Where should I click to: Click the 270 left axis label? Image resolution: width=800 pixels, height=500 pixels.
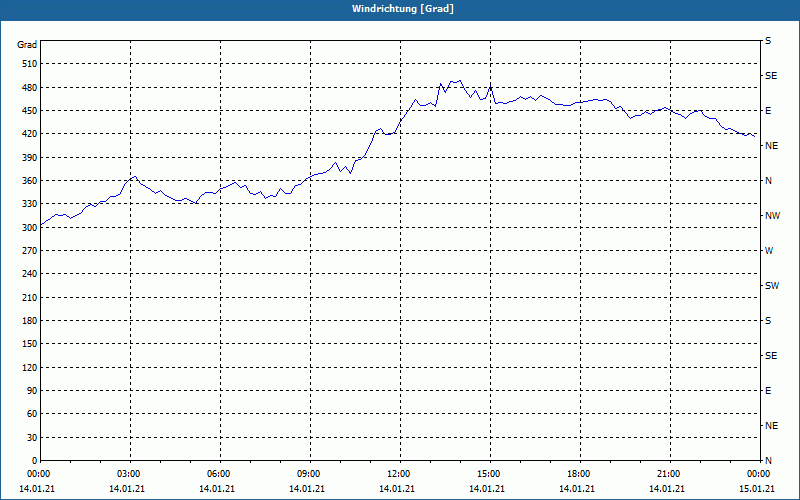tap(30, 251)
